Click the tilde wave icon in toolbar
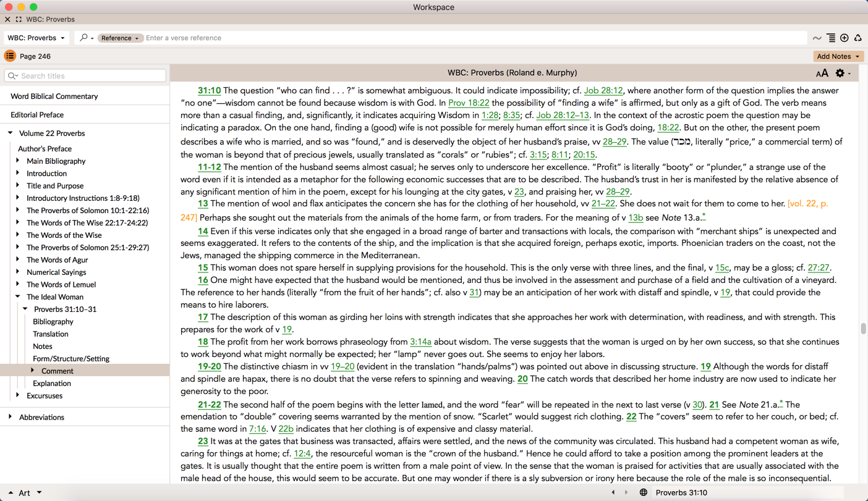 click(x=817, y=38)
